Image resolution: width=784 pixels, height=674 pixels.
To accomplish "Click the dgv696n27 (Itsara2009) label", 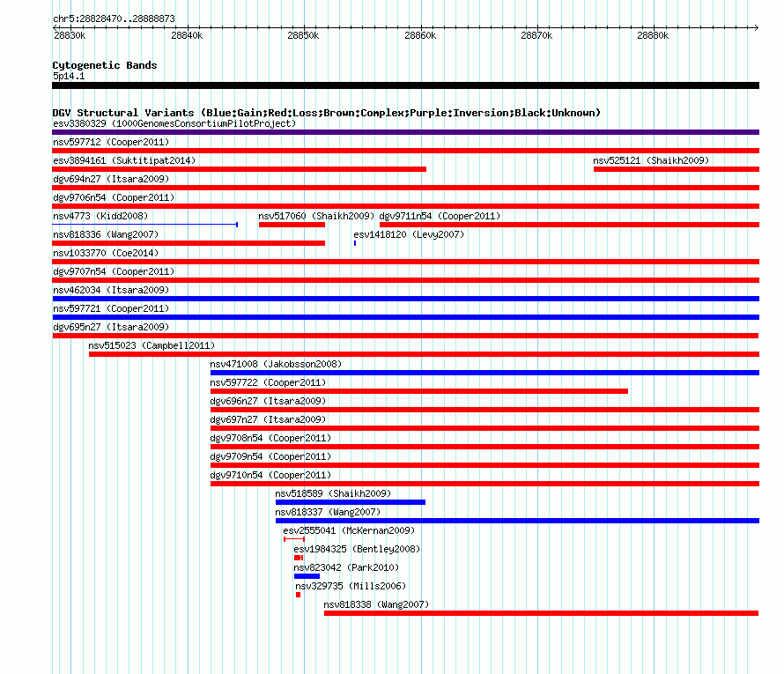I will pyautogui.click(x=268, y=401).
